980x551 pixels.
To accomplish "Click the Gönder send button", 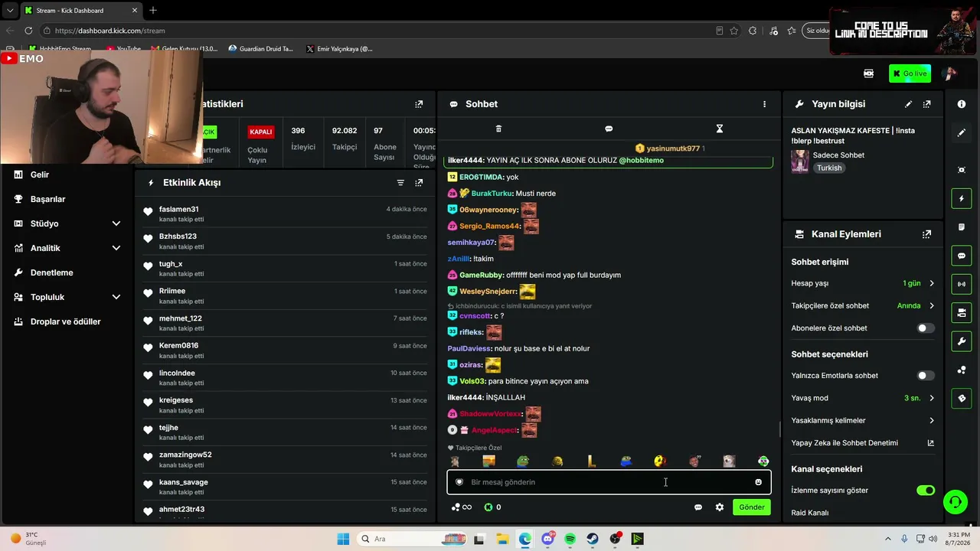I will pos(751,507).
